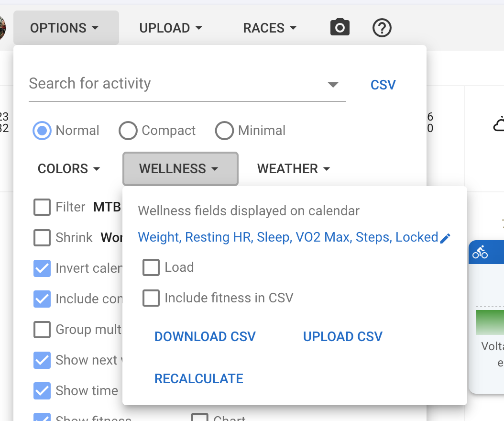Enable the Load checkbox
Screen dimensions: 504x421
(151, 267)
